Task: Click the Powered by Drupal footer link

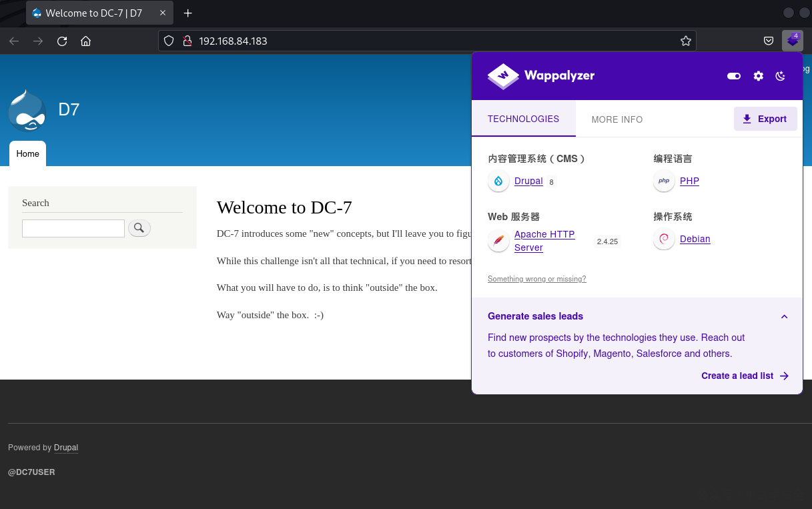Action: point(66,448)
